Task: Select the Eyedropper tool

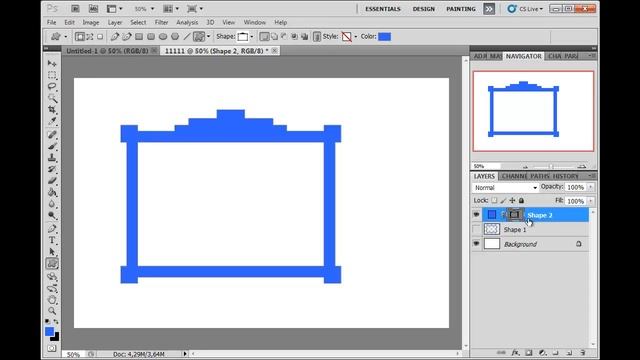Action: (x=52, y=121)
